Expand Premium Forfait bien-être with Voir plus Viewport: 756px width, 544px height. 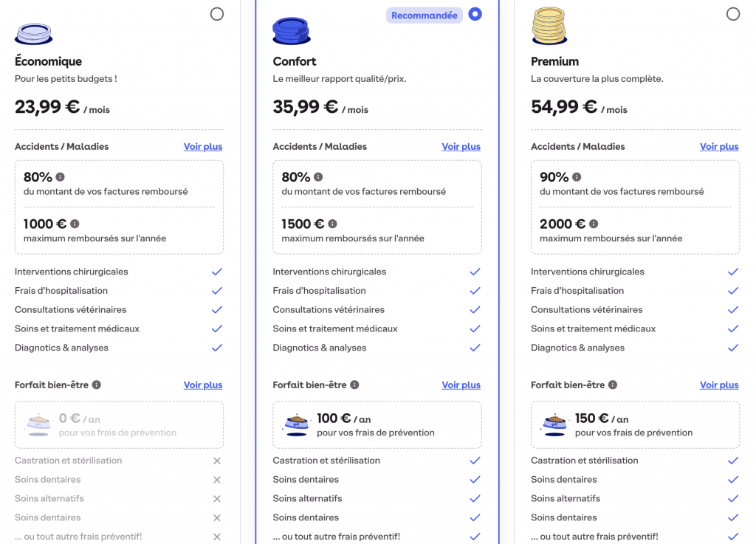[x=719, y=385]
